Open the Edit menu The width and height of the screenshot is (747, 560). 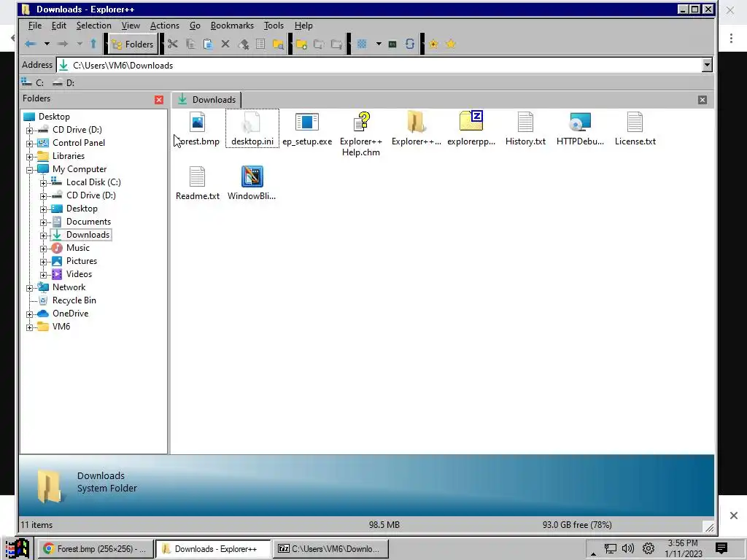pos(58,26)
